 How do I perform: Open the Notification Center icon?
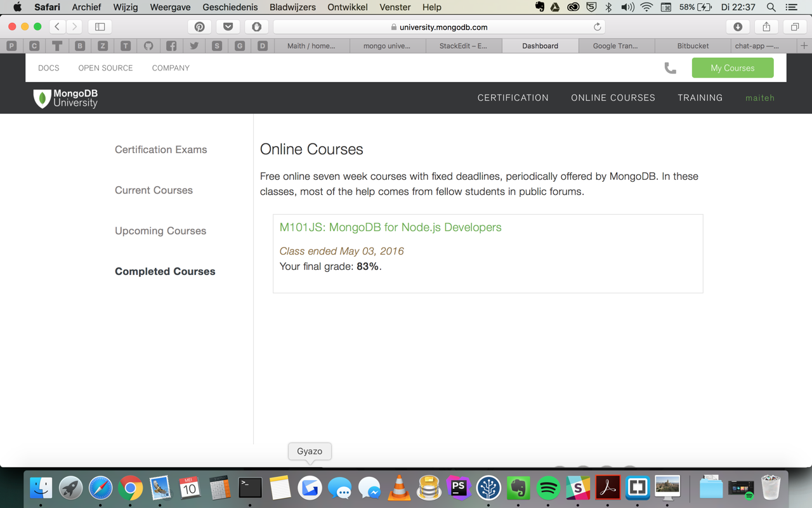coord(792,7)
